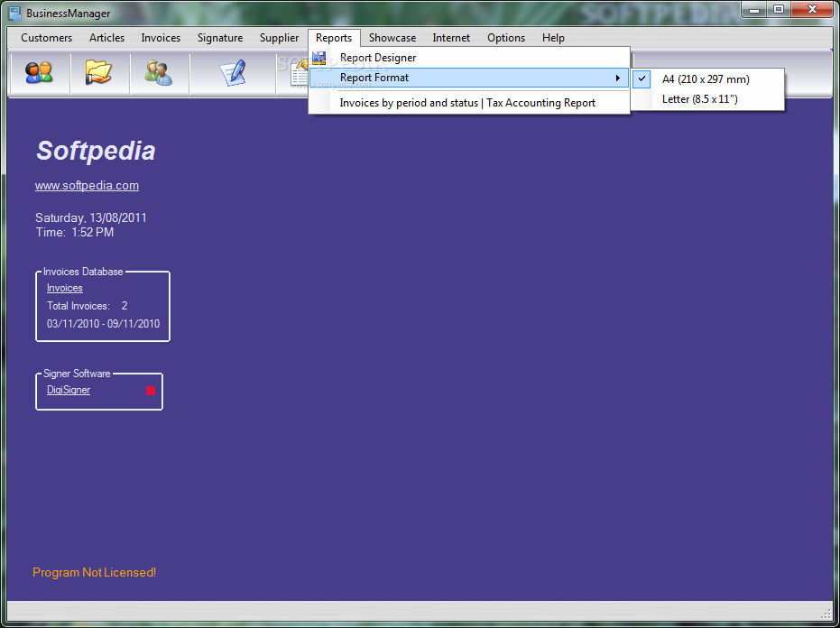The height and width of the screenshot is (628, 840).
Task: Open the Options menu
Action: tap(505, 38)
